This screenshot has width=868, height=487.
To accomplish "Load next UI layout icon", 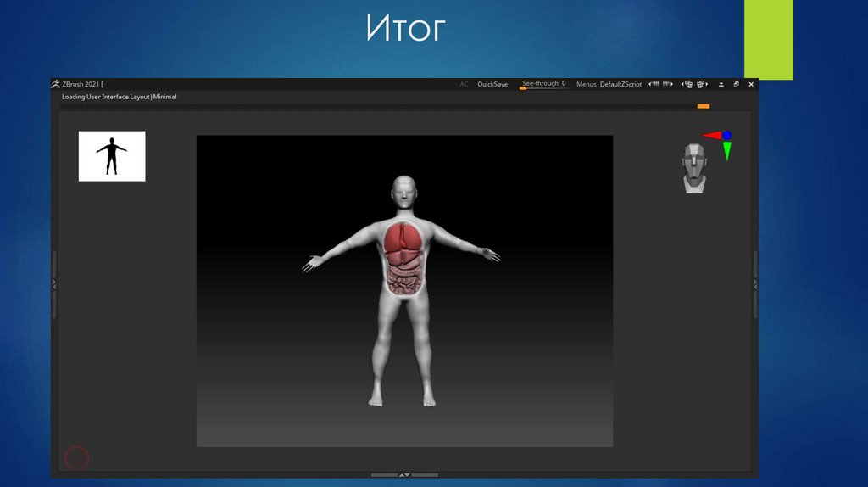I will pyautogui.click(x=702, y=84).
